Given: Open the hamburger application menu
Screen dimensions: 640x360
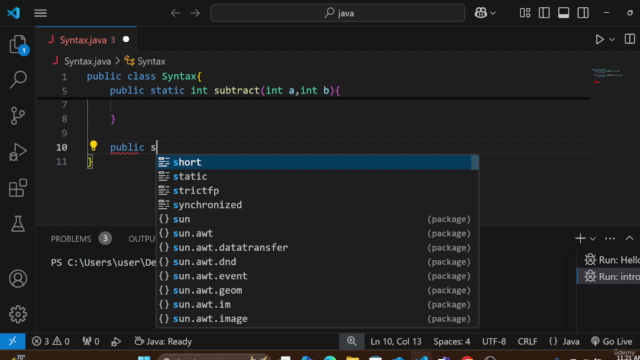Looking at the screenshot, I should click(x=40, y=13).
